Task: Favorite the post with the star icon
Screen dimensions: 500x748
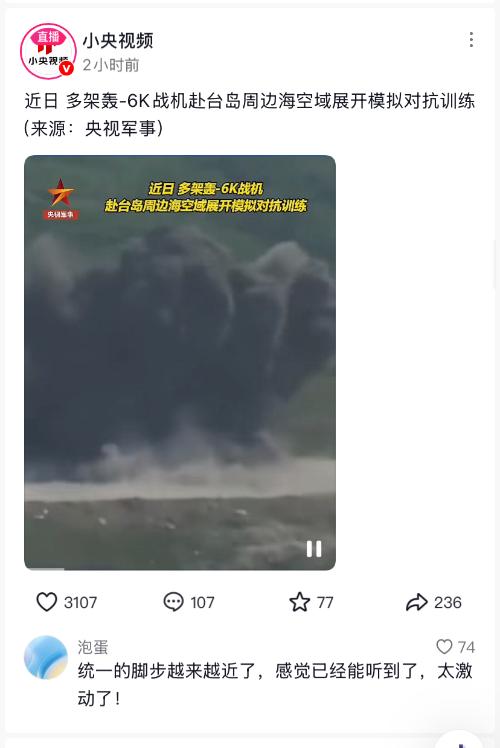Action: click(300, 602)
